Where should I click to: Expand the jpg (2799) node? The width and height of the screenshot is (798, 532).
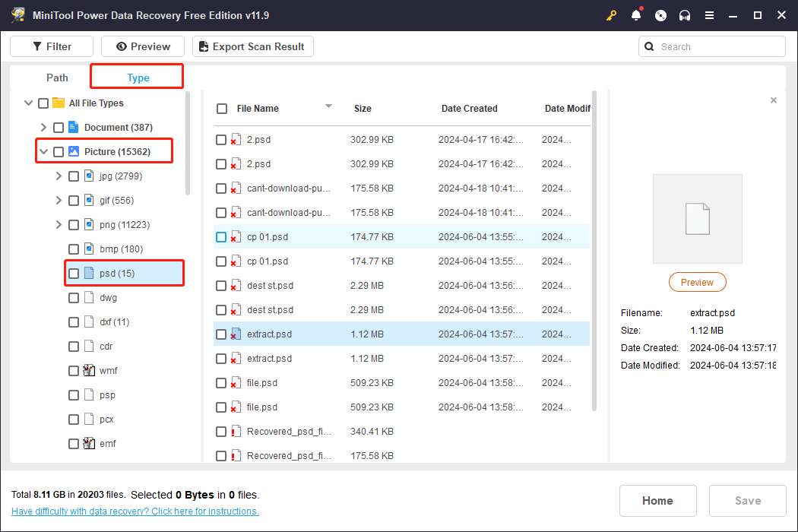click(59, 176)
